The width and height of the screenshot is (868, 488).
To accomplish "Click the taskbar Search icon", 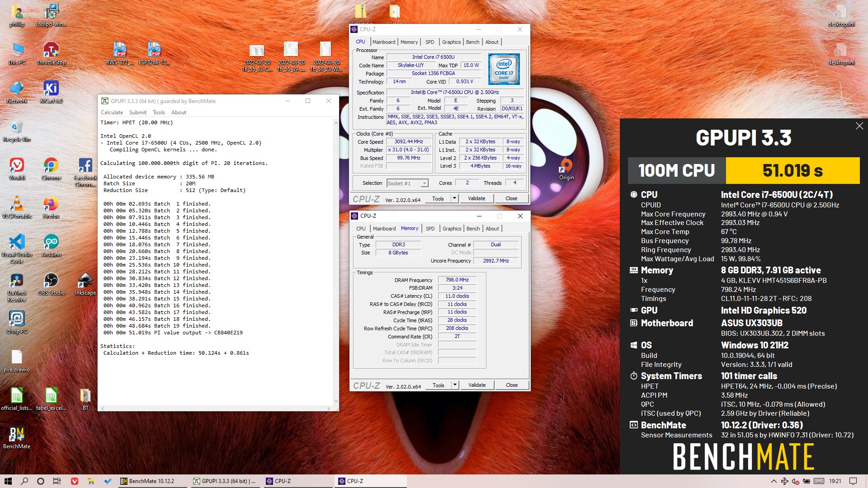I will (24, 481).
